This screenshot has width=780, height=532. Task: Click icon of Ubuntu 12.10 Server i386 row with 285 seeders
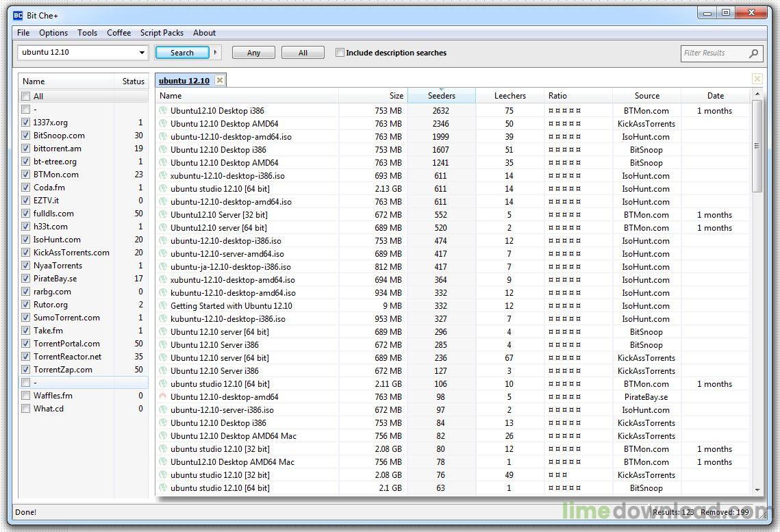[163, 344]
